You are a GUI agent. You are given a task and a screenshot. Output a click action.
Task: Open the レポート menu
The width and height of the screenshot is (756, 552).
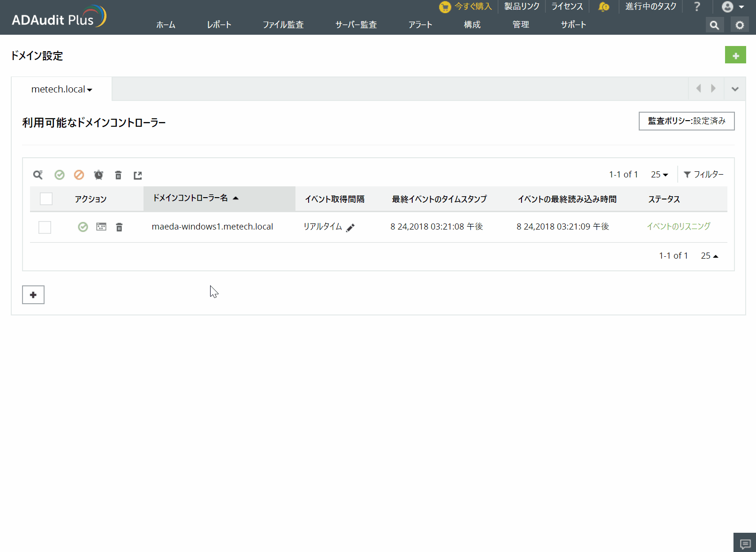coord(219,25)
